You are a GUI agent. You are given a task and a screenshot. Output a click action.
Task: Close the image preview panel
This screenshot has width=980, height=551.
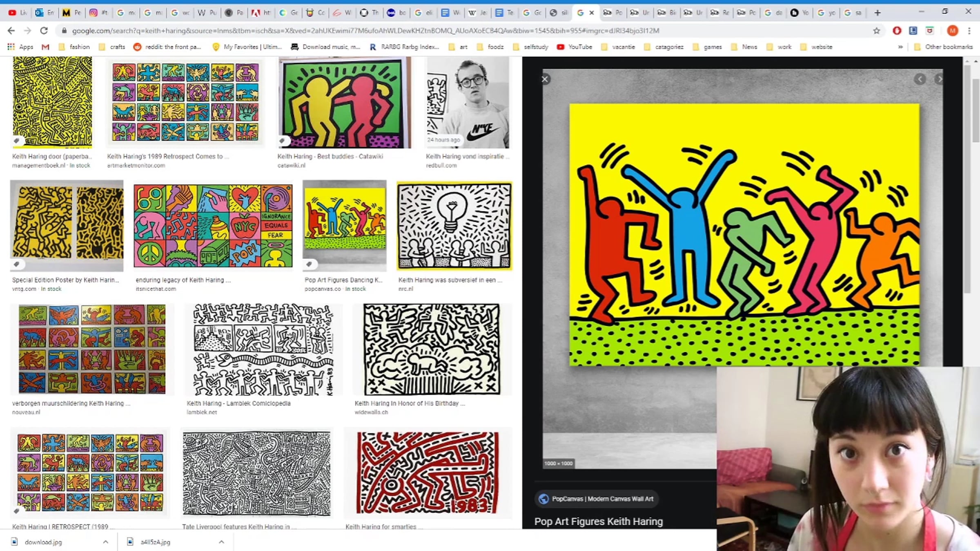tap(545, 79)
